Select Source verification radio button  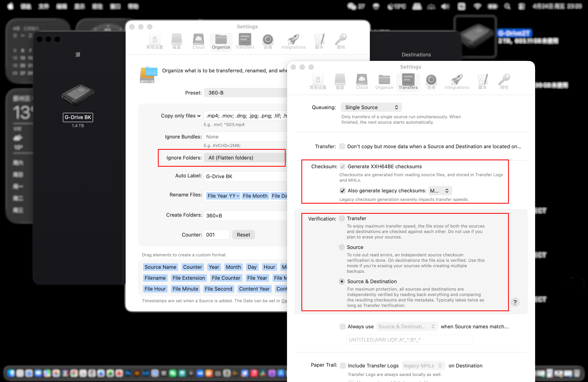(342, 247)
